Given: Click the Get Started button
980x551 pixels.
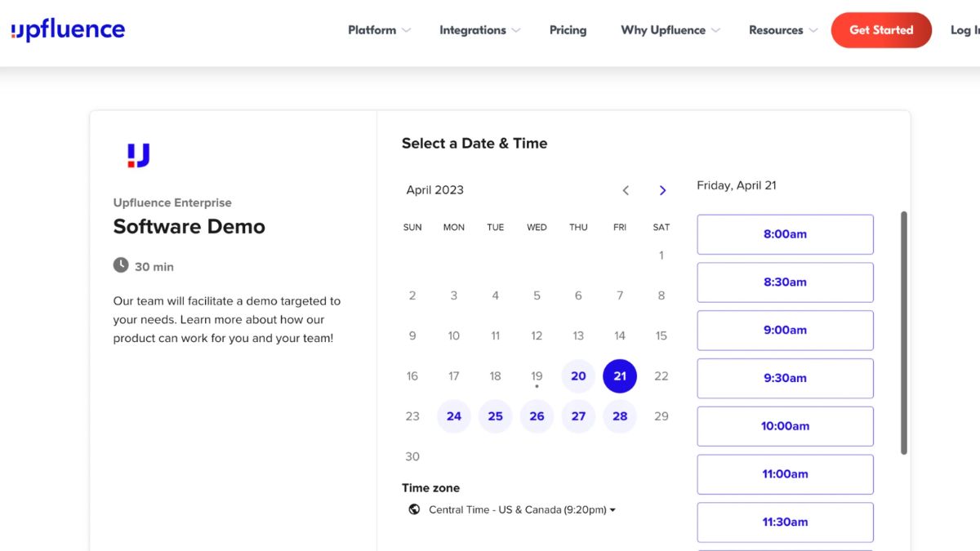Looking at the screenshot, I should [881, 30].
